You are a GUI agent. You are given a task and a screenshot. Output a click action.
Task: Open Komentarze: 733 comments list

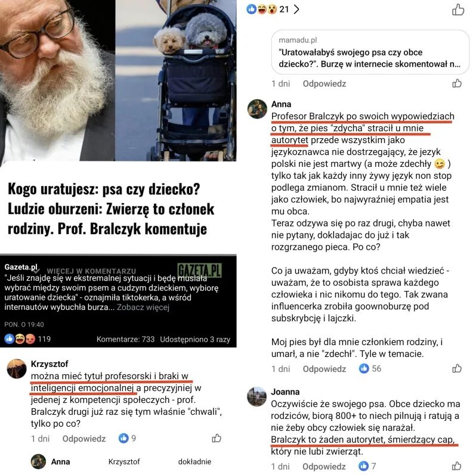click(x=125, y=339)
